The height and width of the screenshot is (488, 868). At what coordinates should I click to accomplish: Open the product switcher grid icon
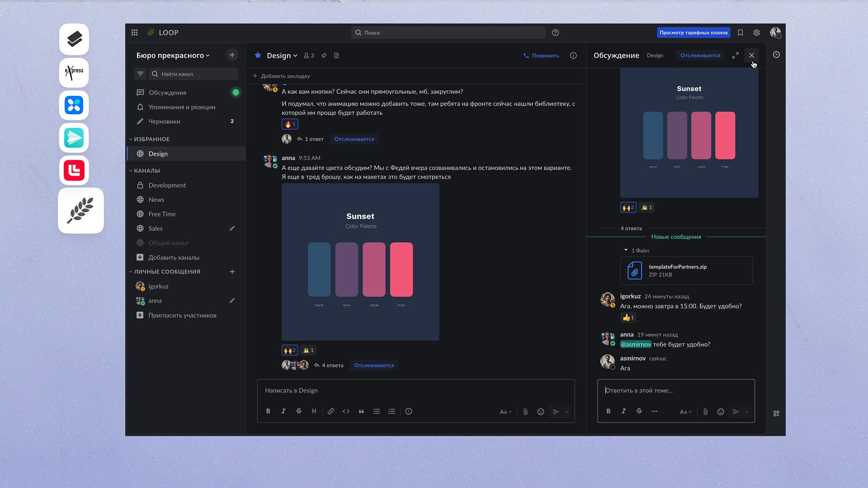134,33
